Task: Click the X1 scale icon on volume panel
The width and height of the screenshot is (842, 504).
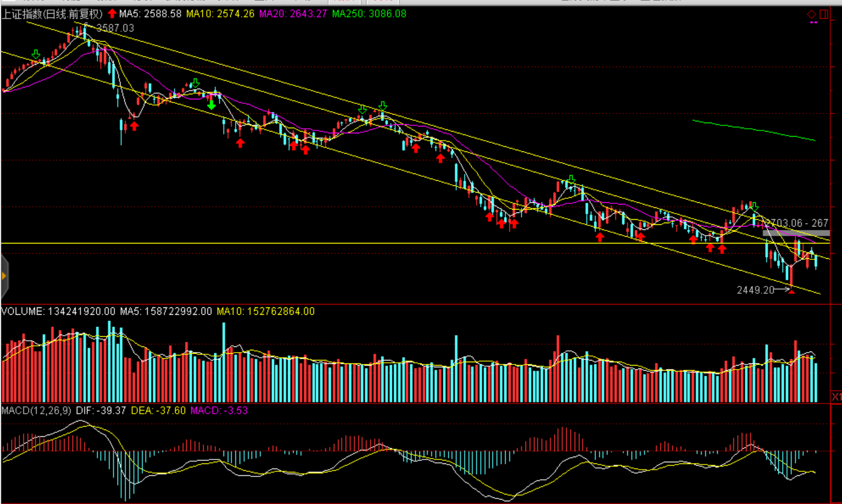Action: (836, 397)
